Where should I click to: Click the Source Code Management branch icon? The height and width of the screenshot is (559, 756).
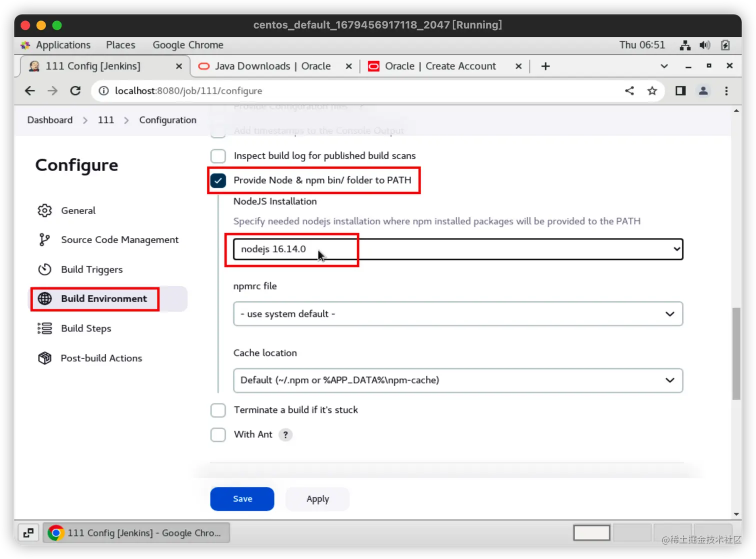(44, 240)
